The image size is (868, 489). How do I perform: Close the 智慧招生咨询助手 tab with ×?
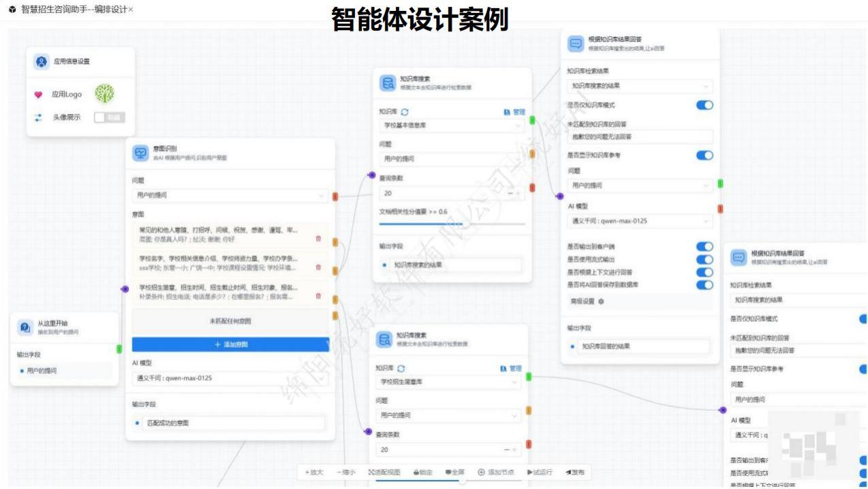coord(131,9)
